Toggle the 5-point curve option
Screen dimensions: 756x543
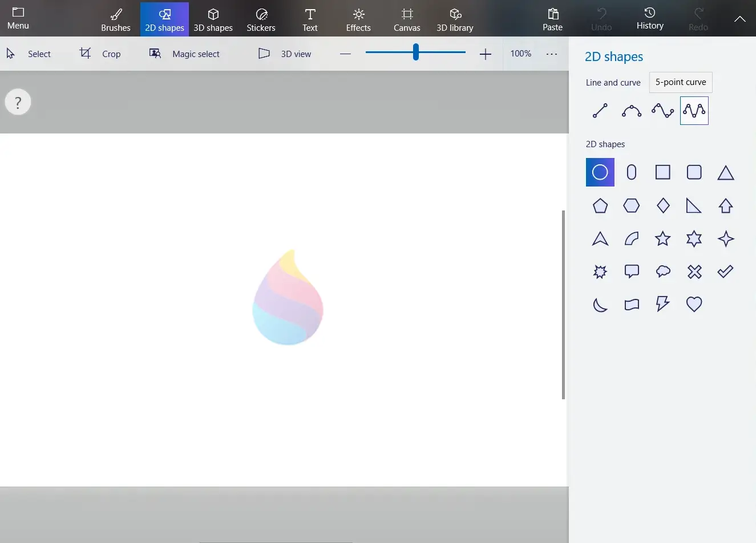point(681,82)
